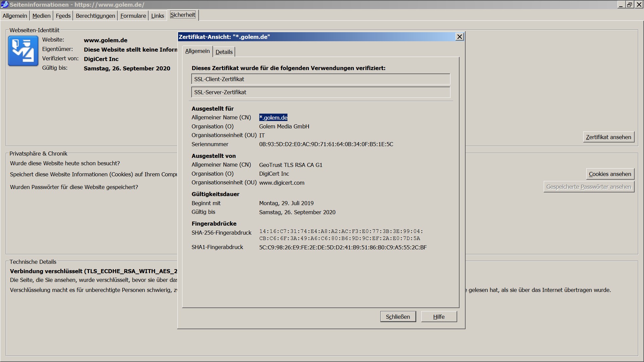Click the highlighted *.golem.de common name

[x=273, y=118]
